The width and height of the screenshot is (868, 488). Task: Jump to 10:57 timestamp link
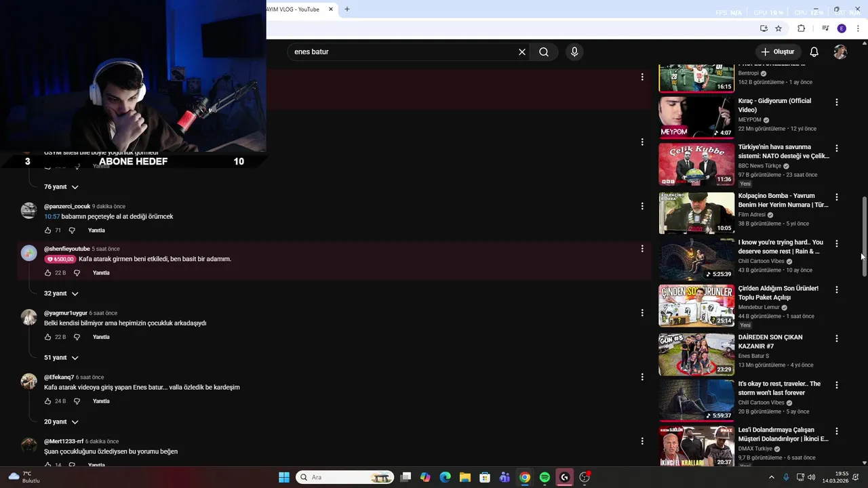click(52, 217)
